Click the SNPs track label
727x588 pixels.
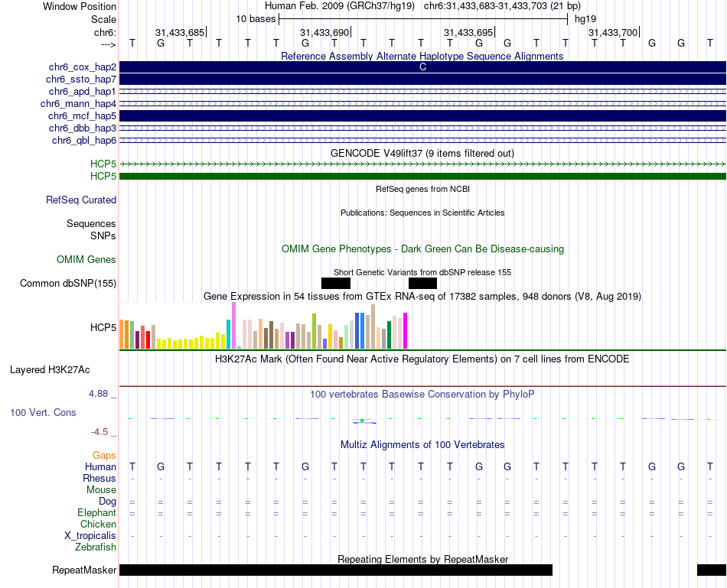[x=103, y=236]
